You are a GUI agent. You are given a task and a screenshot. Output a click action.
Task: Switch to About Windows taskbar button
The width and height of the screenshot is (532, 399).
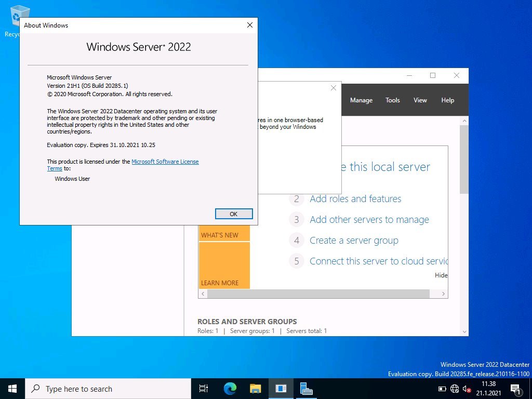281,389
